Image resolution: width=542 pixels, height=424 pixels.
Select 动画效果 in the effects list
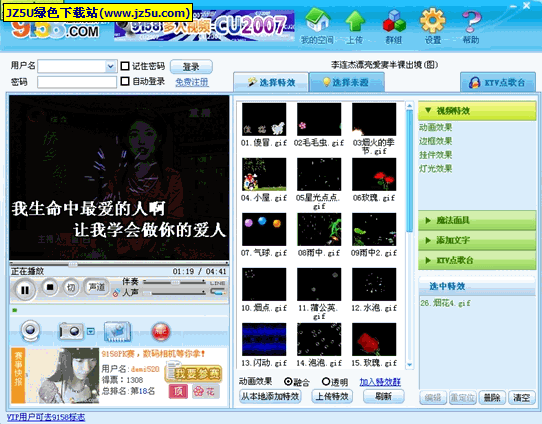coord(436,128)
